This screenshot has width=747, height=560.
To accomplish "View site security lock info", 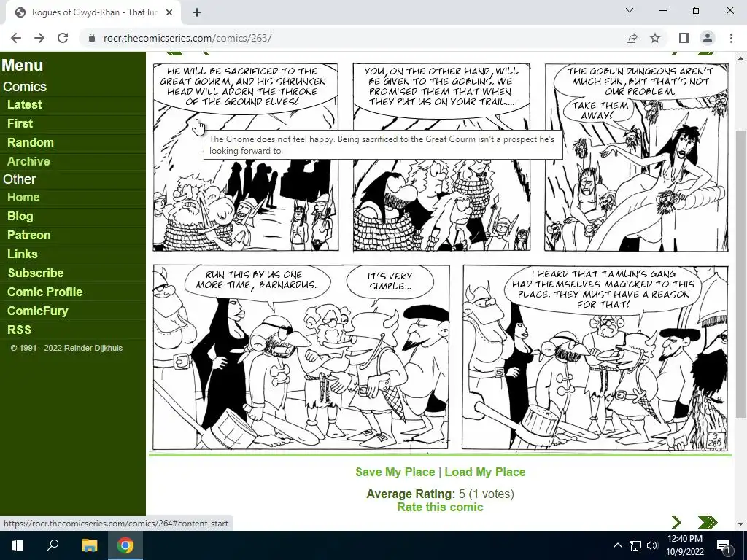I will [92, 38].
